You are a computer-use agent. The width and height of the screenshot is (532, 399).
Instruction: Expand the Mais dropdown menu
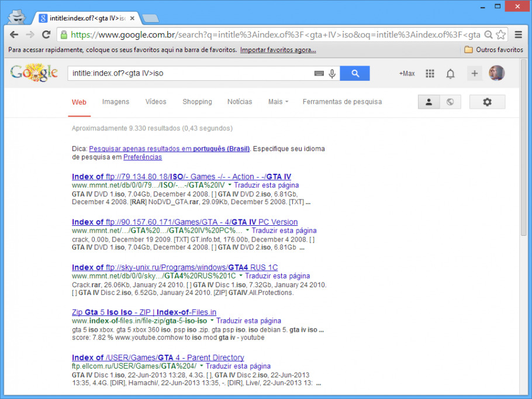278,102
